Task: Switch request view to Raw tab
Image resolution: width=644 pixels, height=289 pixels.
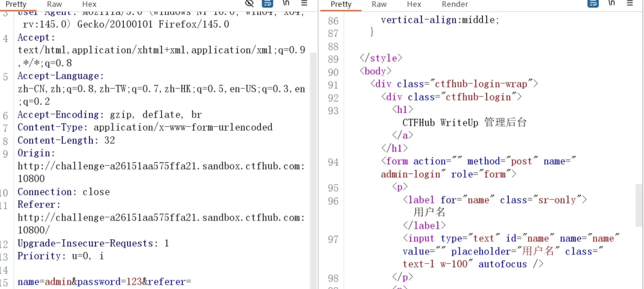Action: [55, 4]
